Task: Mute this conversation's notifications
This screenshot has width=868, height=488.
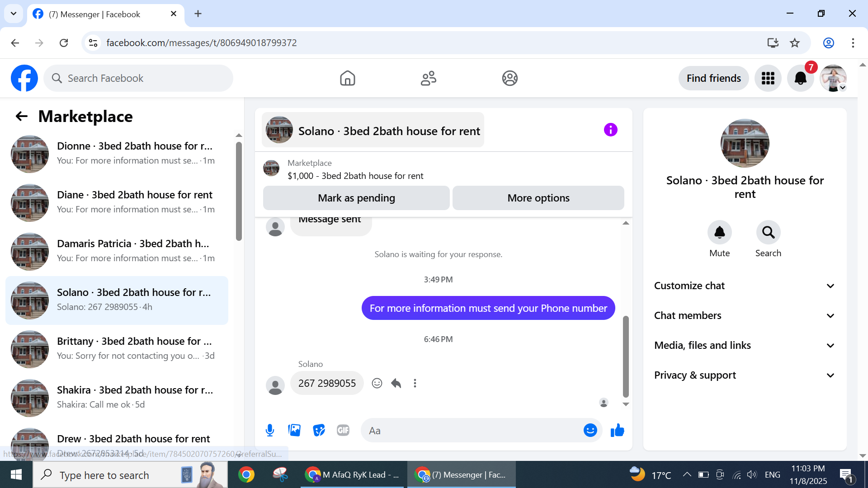Action: pyautogui.click(x=719, y=232)
